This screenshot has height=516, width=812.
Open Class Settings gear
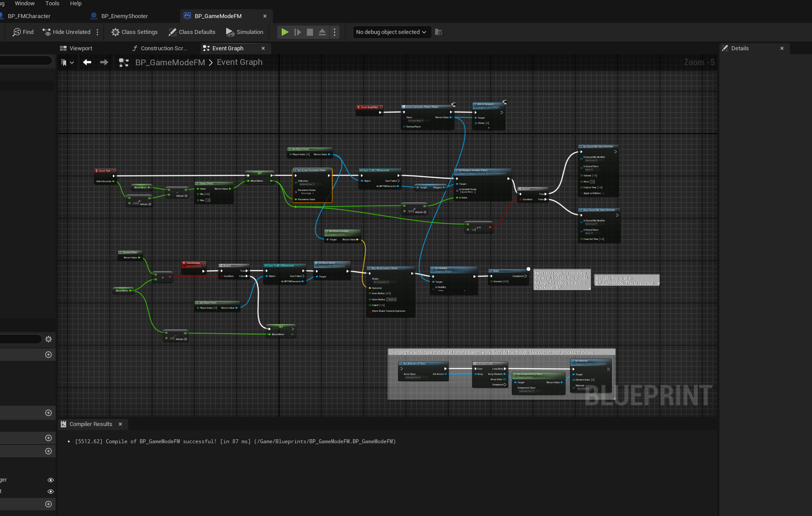134,32
